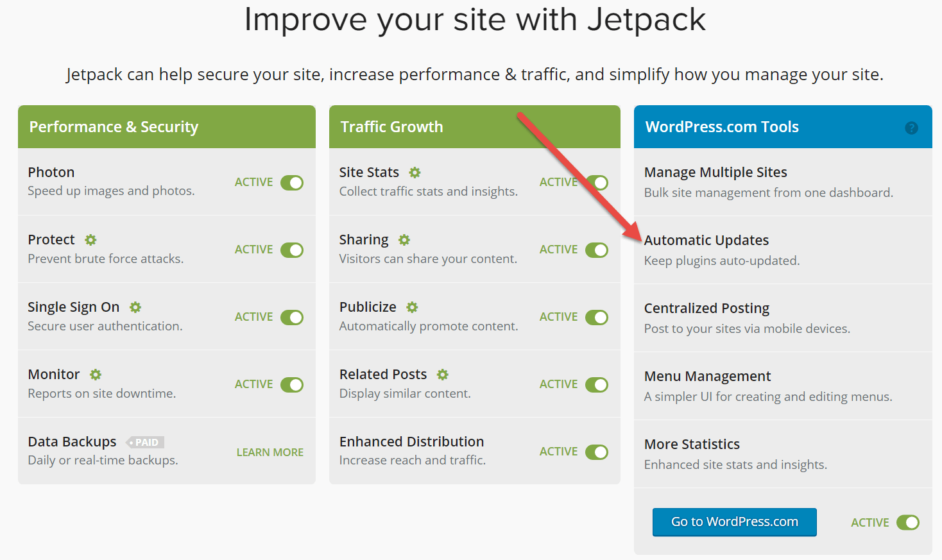Image resolution: width=942 pixels, height=560 pixels.
Task: Toggle Photon module off
Action: (x=292, y=183)
